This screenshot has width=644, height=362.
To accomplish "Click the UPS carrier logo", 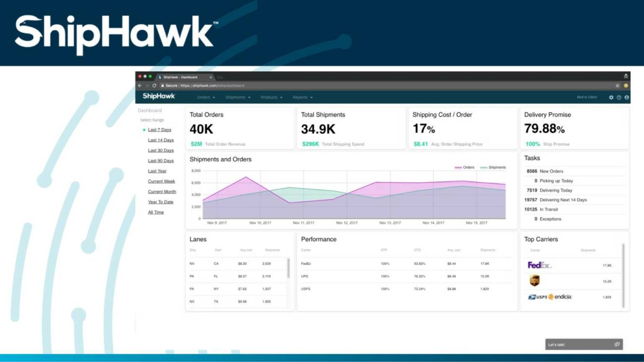I will [x=535, y=281].
